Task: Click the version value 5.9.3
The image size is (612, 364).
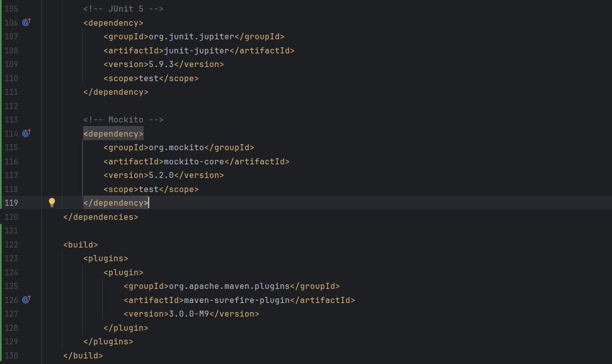Action: pos(161,64)
